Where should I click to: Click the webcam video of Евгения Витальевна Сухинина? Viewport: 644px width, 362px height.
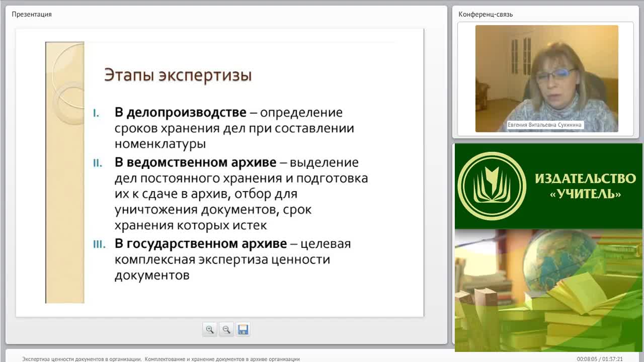(547, 78)
